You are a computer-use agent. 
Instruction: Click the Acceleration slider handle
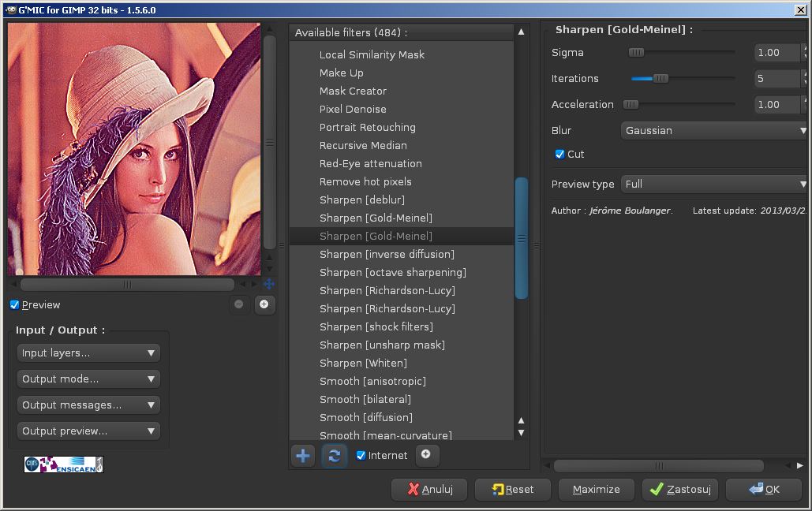[631, 104]
